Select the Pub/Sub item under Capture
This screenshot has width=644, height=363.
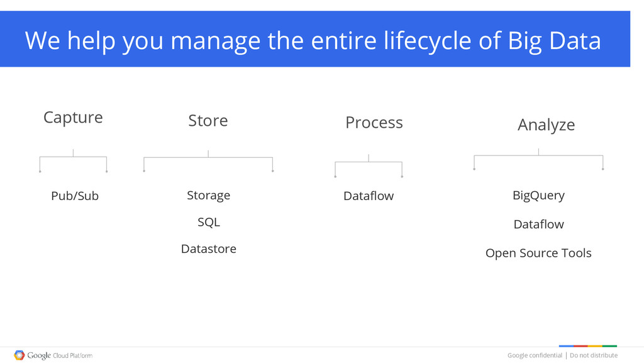tap(75, 196)
